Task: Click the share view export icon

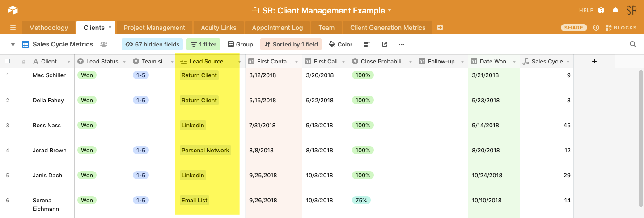Action: 385,44
